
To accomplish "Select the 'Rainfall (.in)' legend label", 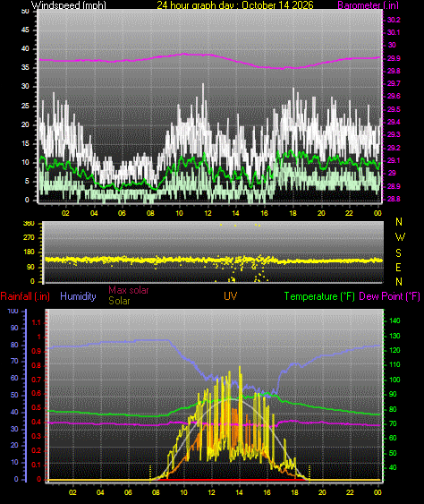I will 25,296.
